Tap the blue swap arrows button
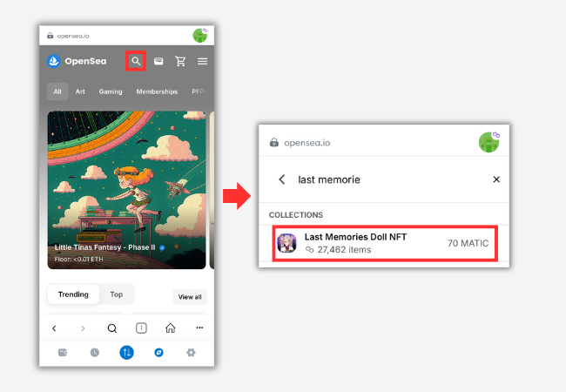The image size is (566, 392). pos(127,352)
